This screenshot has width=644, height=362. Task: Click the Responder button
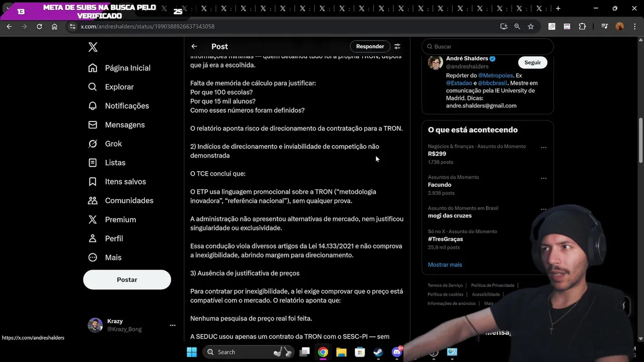370,46
